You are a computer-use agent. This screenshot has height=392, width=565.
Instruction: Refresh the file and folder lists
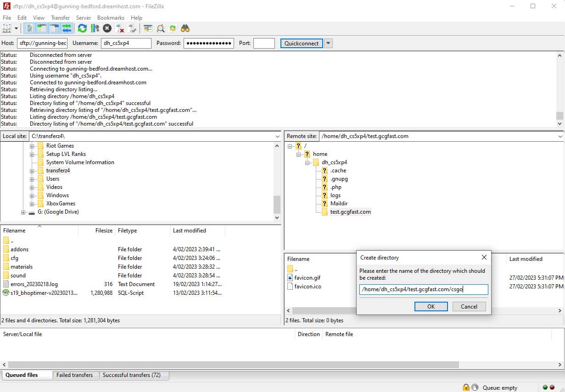[x=82, y=28]
